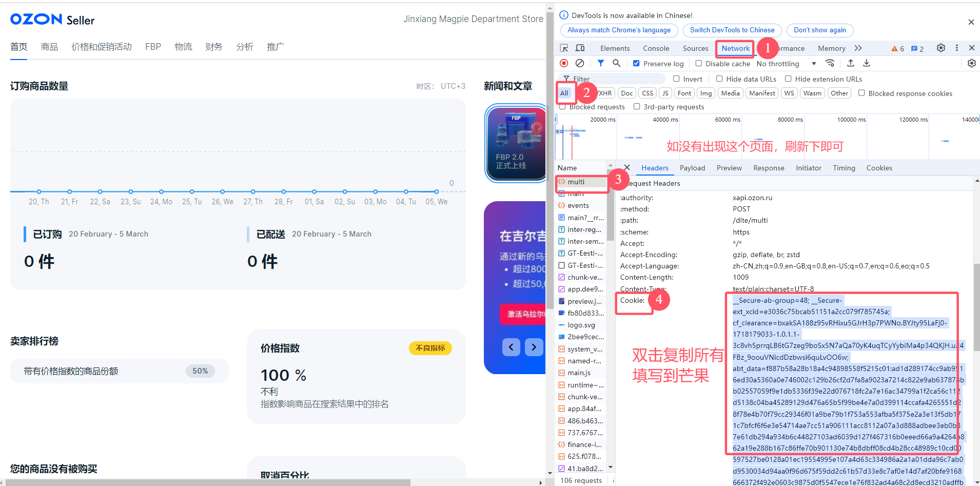Click Switch DevTools to Chinese button
This screenshot has height=486, width=980.
point(732,30)
